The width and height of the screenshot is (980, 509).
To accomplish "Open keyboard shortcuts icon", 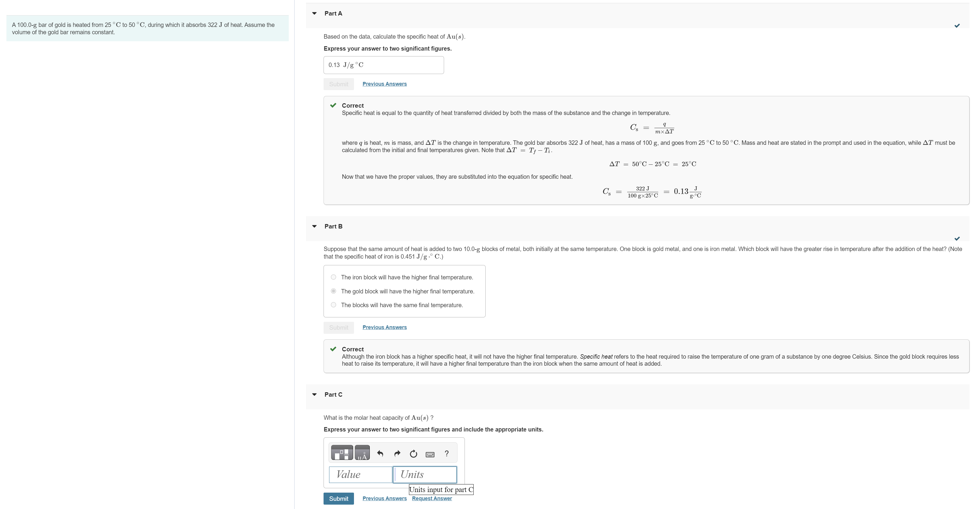I will tap(430, 454).
